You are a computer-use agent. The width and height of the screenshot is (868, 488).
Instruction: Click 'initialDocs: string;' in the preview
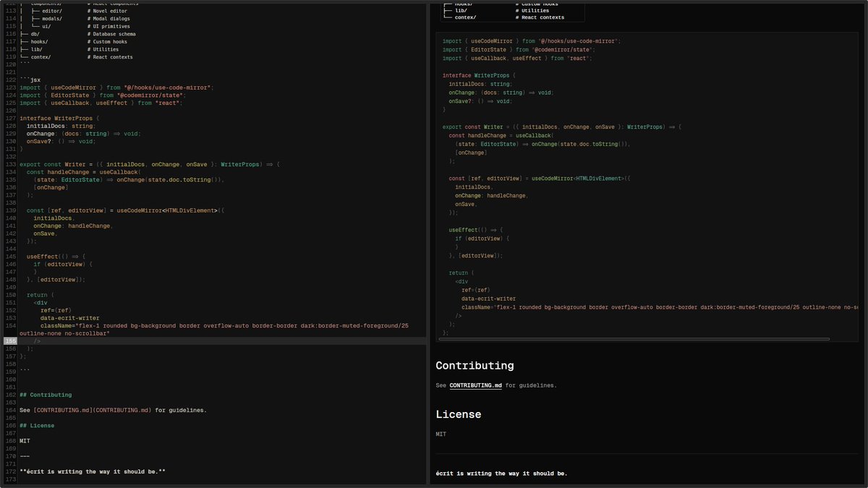(x=479, y=84)
